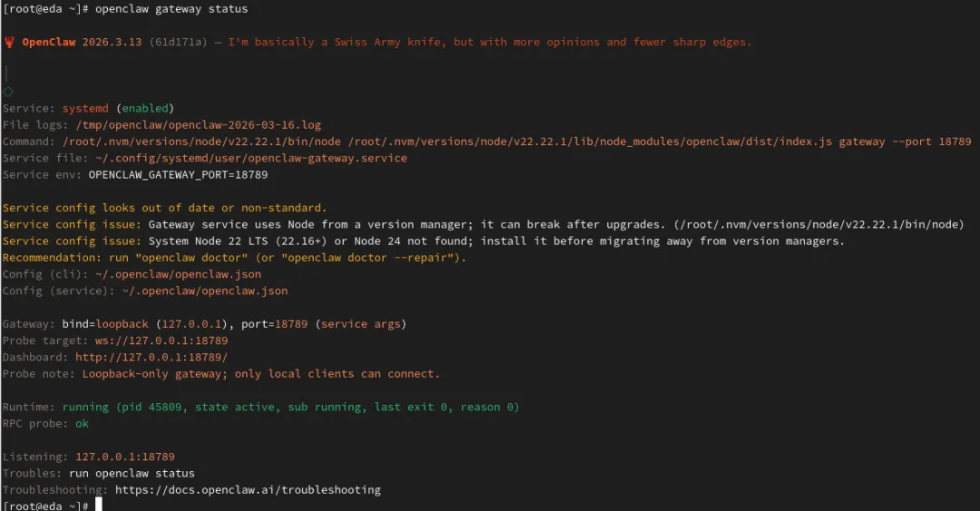Screen dimensions: 980x511
Task: Click the OPENCLAW_GATEWAY_PORT=18789 env value
Action: 178,174
